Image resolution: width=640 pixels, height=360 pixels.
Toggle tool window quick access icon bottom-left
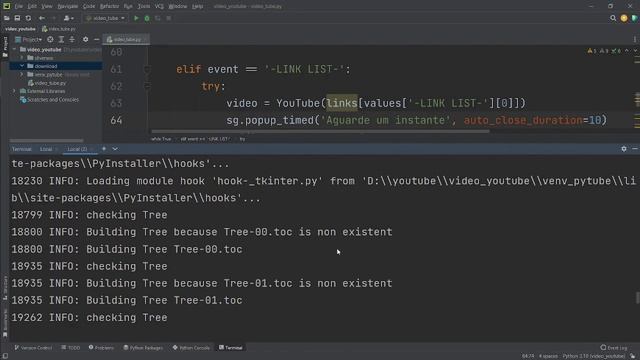pyautogui.click(x=5, y=356)
